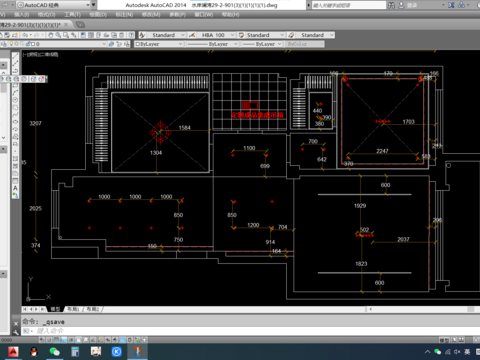Open the dimension style icon before HBA 100
The width and height of the screenshot is (480, 360).
(x=192, y=35)
